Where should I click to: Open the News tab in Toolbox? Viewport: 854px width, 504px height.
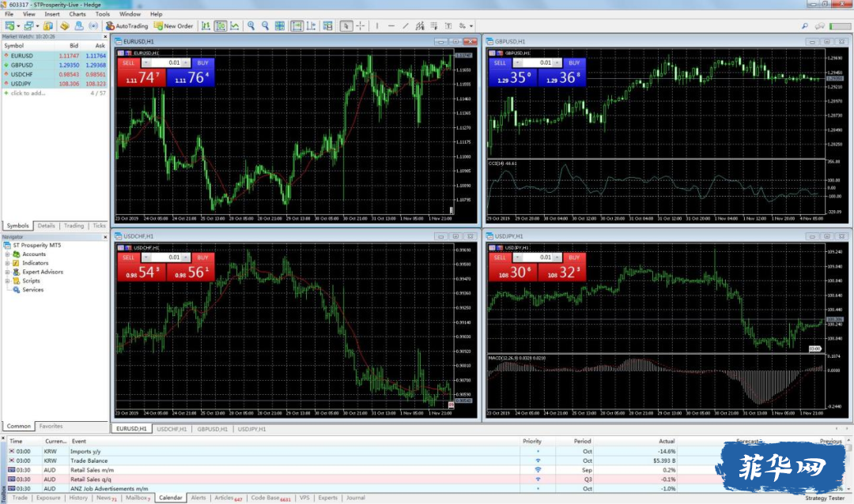click(106, 498)
